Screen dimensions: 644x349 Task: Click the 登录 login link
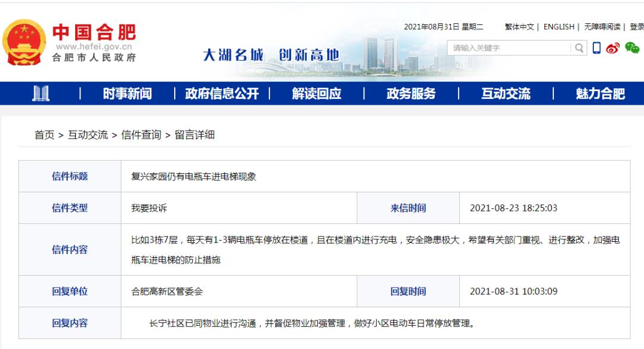point(636,27)
